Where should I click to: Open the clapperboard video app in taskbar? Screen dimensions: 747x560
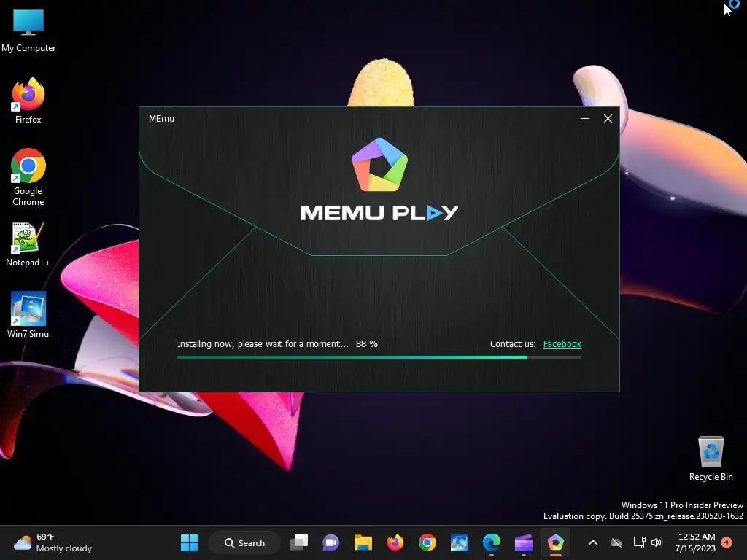tap(524, 542)
